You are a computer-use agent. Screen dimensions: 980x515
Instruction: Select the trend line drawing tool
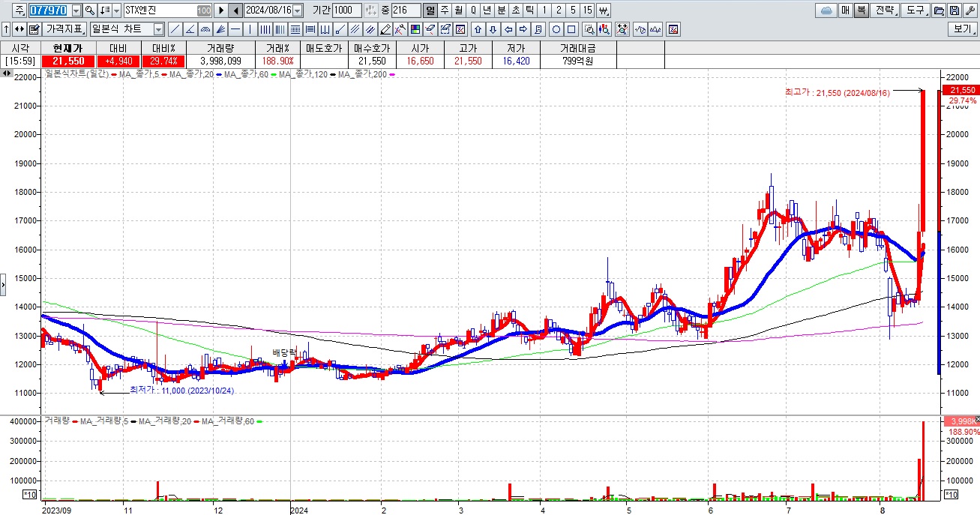[175, 29]
